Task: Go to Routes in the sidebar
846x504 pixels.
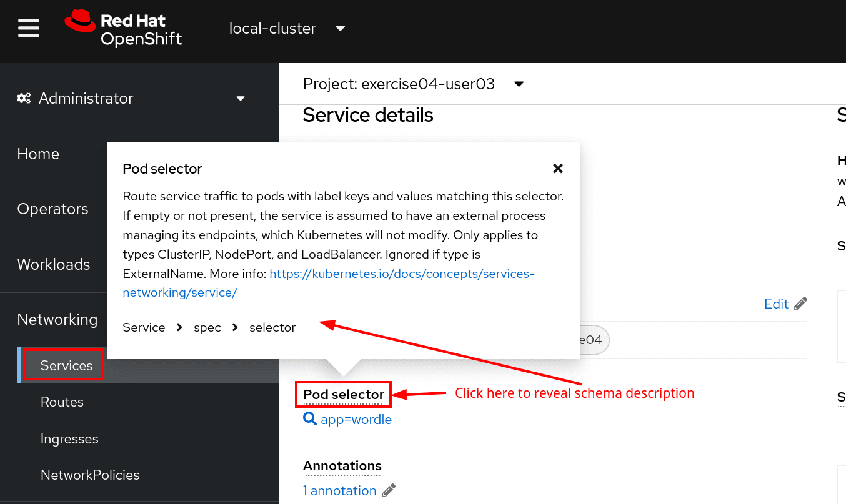Action: click(62, 402)
